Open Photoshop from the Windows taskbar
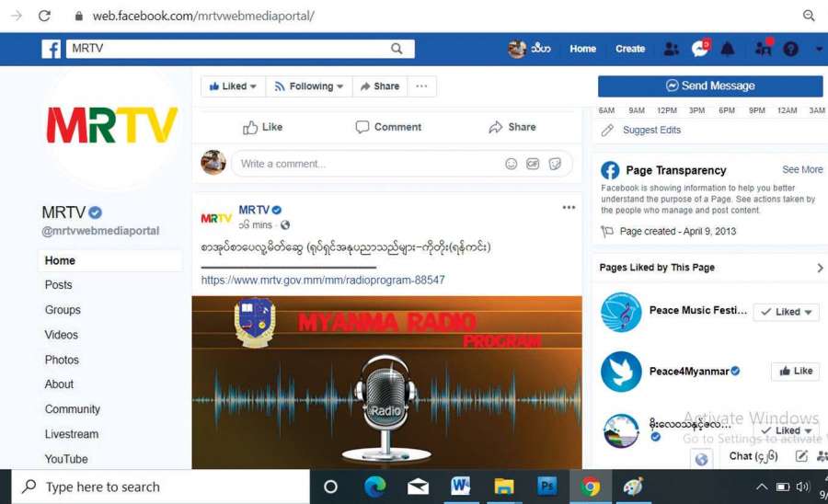Viewport: 828px width, 504px height. click(547, 487)
